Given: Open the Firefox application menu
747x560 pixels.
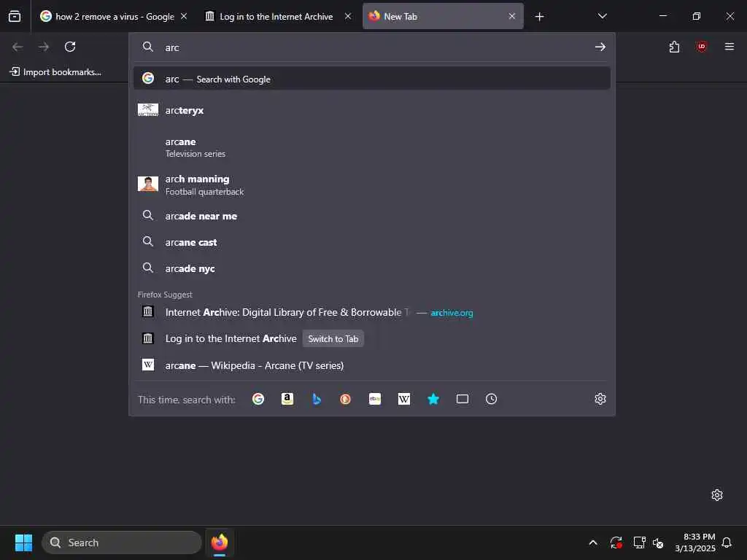Looking at the screenshot, I should click(729, 47).
